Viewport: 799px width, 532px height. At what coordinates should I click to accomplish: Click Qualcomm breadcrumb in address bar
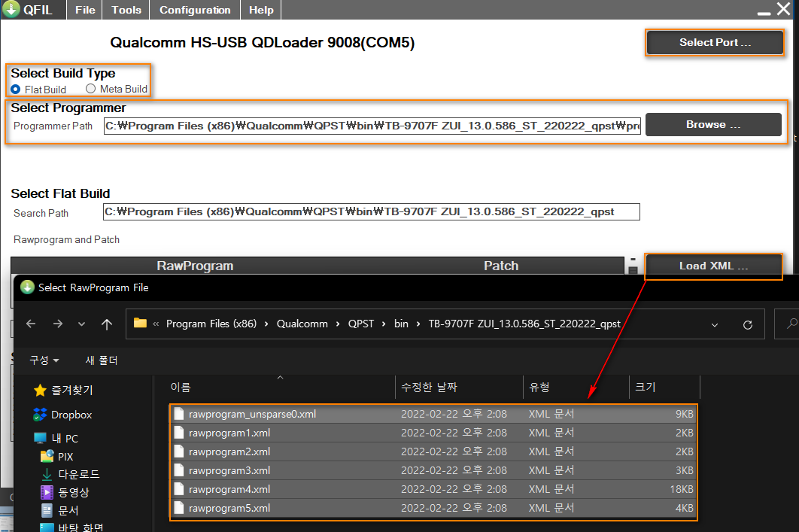(302, 324)
